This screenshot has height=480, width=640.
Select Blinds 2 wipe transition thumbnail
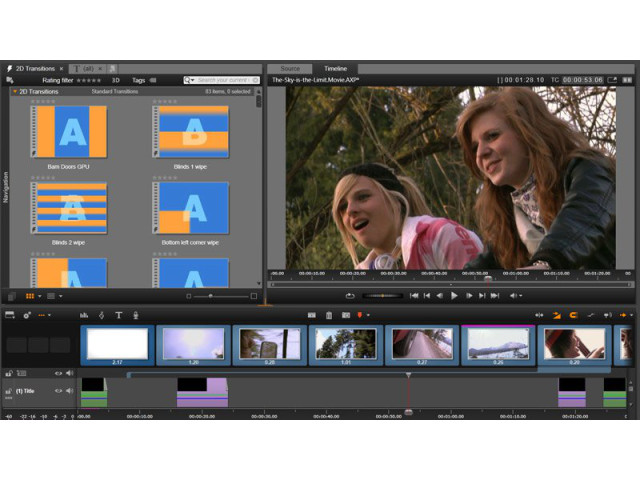tap(69, 208)
